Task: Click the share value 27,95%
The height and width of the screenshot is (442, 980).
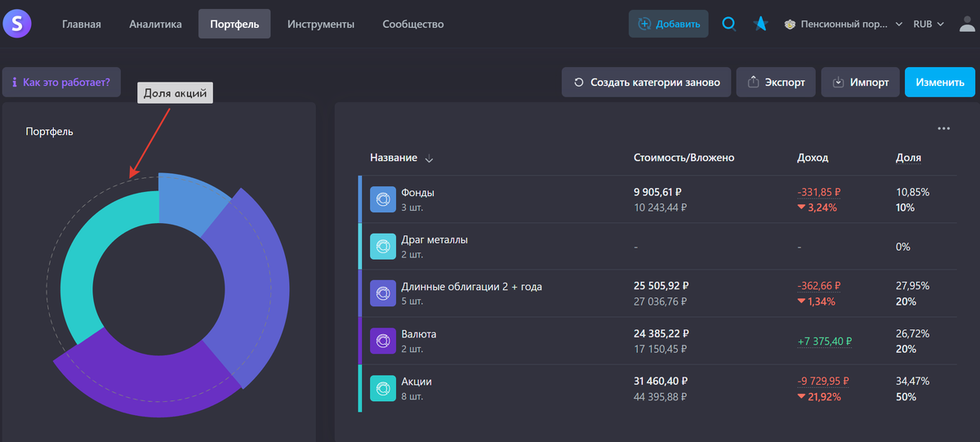Action: coord(913,287)
